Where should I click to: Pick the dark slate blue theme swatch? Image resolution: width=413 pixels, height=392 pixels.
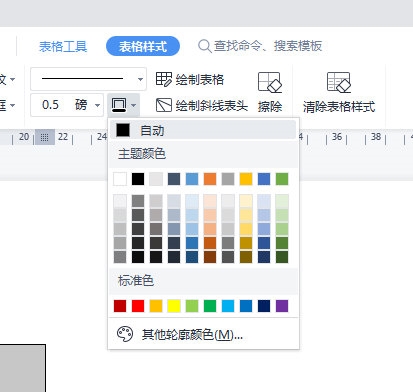174,179
